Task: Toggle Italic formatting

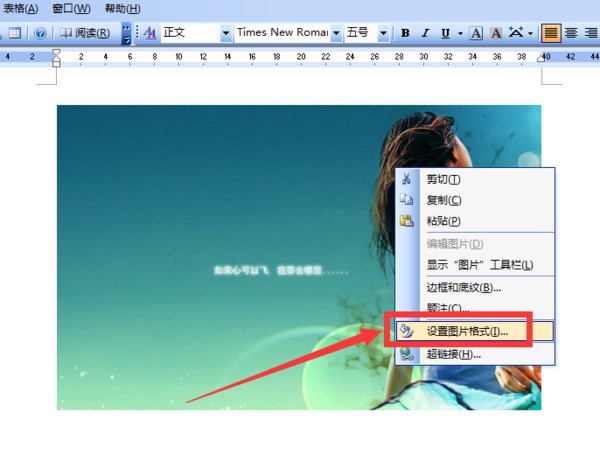Action: click(425, 33)
